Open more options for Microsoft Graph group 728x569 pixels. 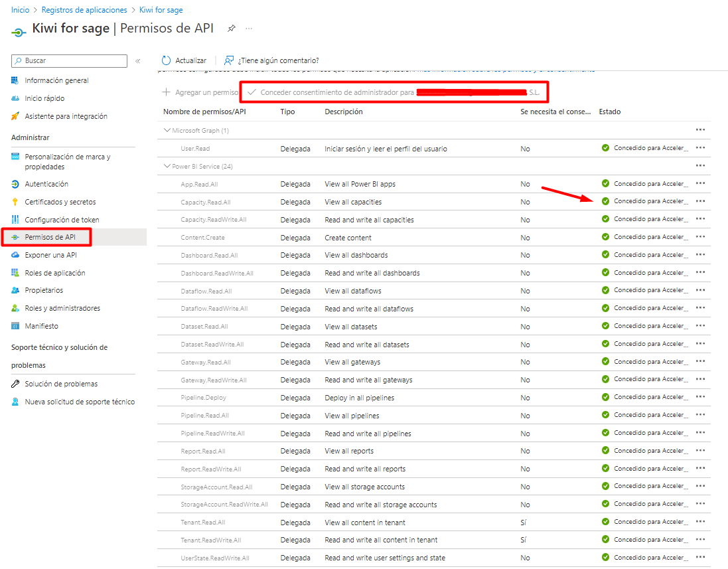[x=700, y=130]
